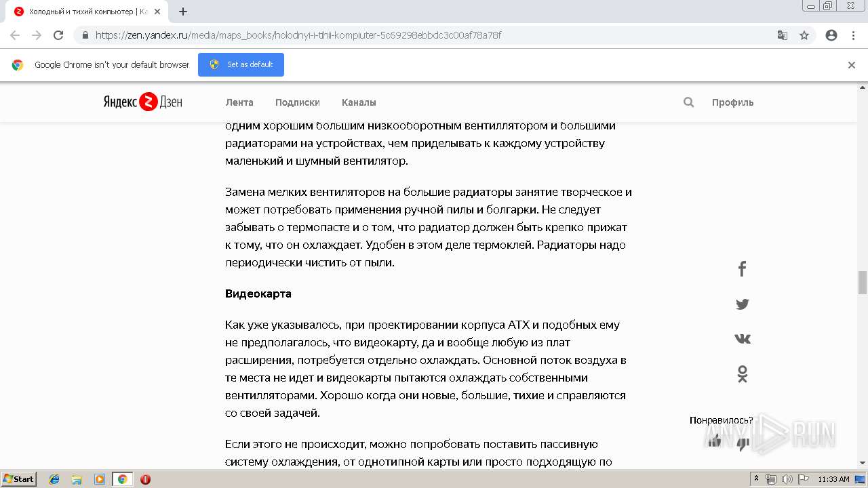The height and width of the screenshot is (488, 868).
Task: Go to Подписки in the Zen header
Action: [x=297, y=102]
